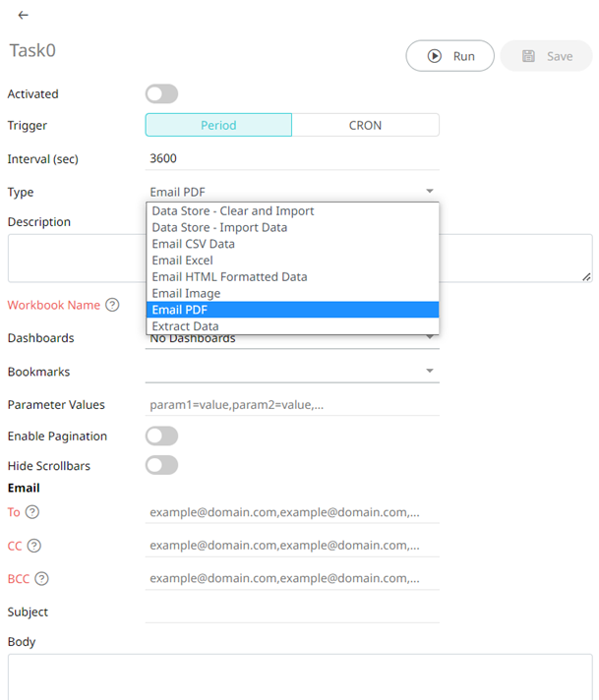Click the help icon beside CC
The height and width of the screenshot is (700, 599).
pos(34,546)
